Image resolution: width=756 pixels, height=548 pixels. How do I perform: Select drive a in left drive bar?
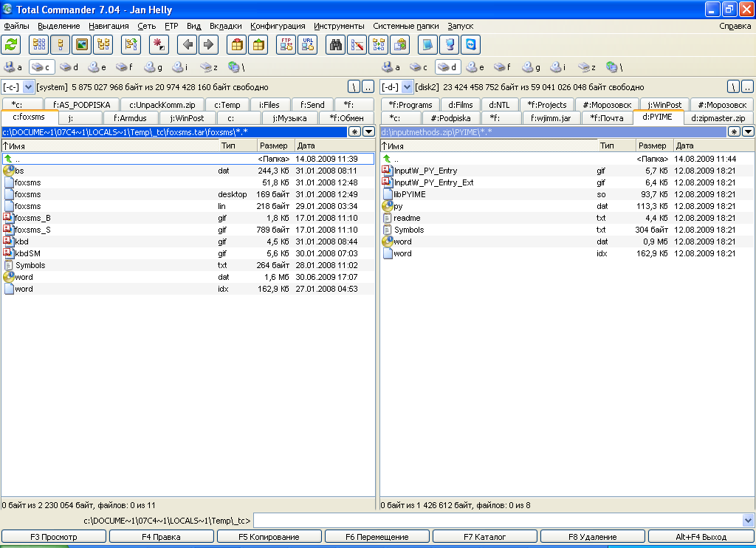pyautogui.click(x=13, y=67)
